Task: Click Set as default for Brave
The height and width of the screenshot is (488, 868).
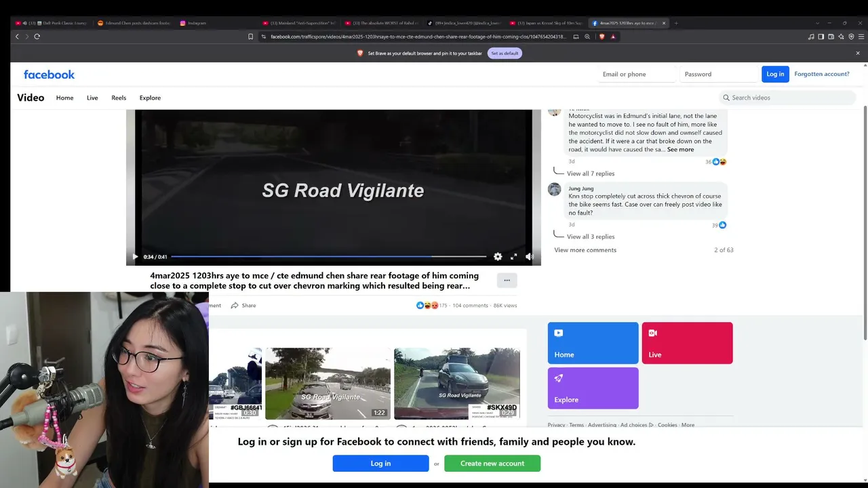Action: 505,53
